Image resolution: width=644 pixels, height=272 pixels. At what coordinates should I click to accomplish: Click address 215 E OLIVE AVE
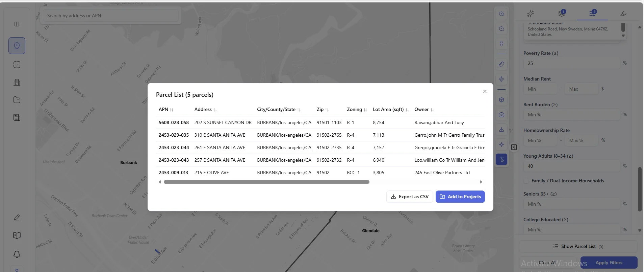(211, 173)
